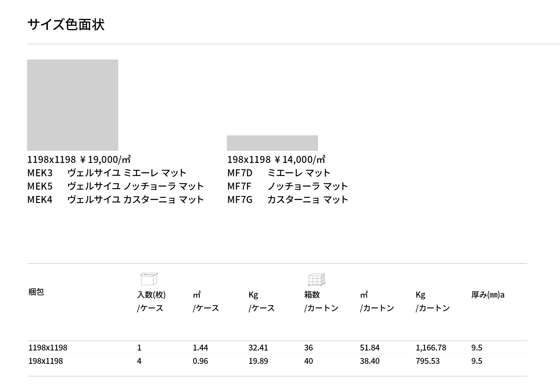560x392 pixels.
Task: Click ヴェルサイユ ノッチョーラ マット name
Action: tap(135, 186)
